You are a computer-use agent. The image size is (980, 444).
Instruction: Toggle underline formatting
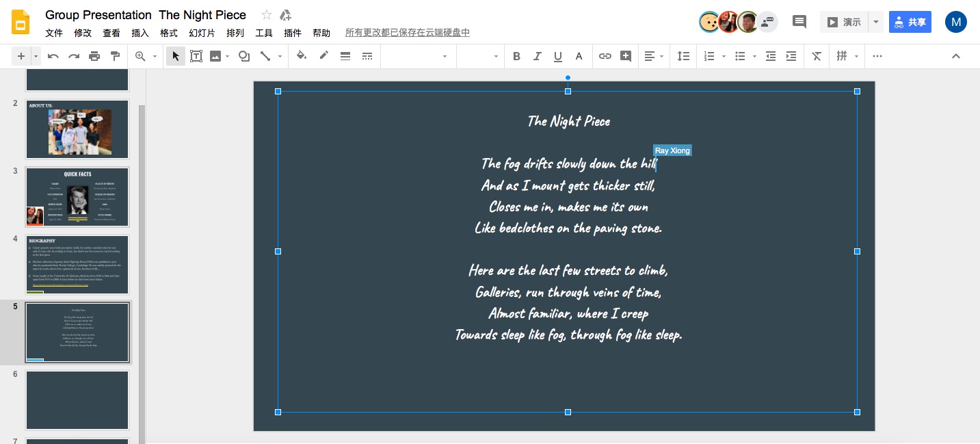coord(558,56)
